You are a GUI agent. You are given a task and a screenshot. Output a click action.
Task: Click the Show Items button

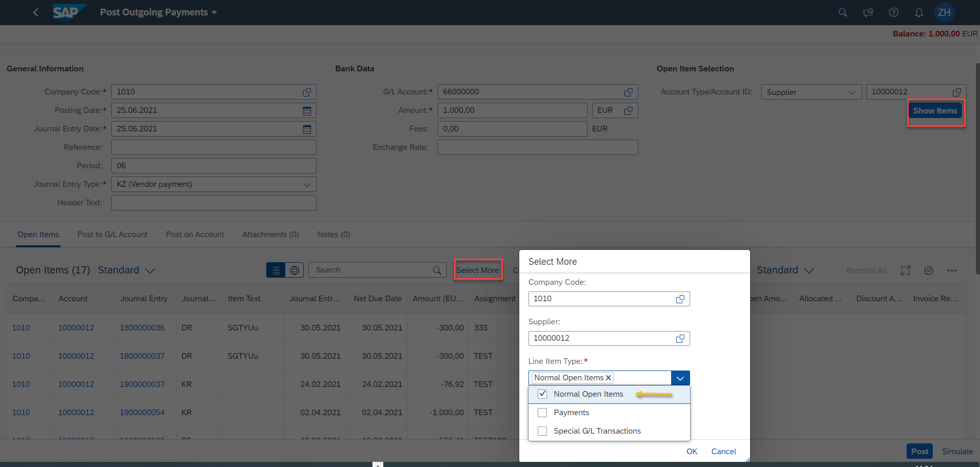point(935,111)
